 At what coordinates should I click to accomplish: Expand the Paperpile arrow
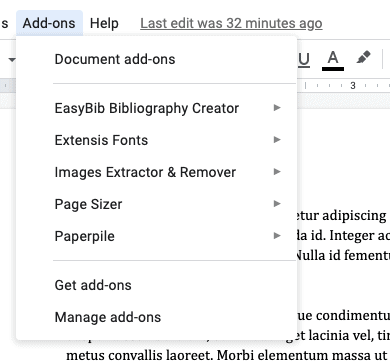[277, 236]
